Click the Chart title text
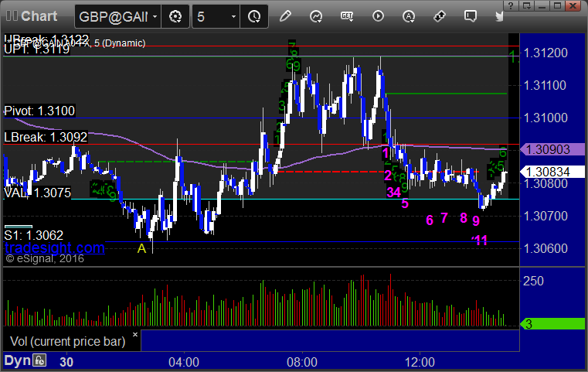 coord(39,16)
